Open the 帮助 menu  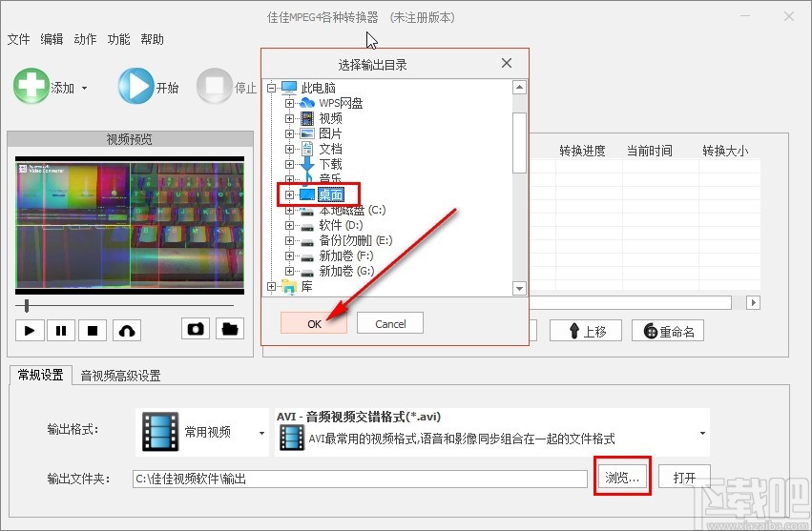(x=153, y=39)
